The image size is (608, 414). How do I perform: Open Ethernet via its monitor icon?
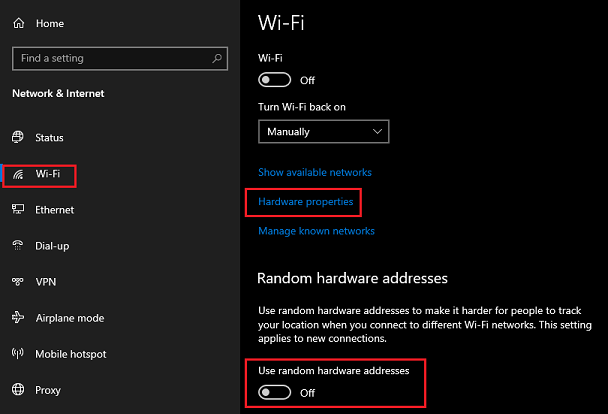18,210
